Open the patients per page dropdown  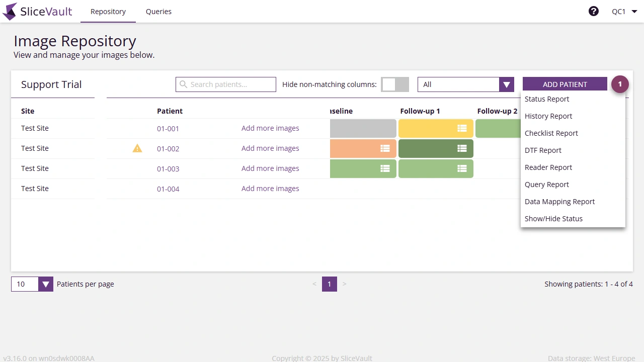pos(46,284)
